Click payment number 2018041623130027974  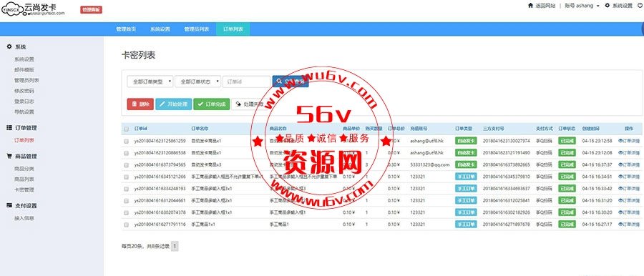[507, 141]
